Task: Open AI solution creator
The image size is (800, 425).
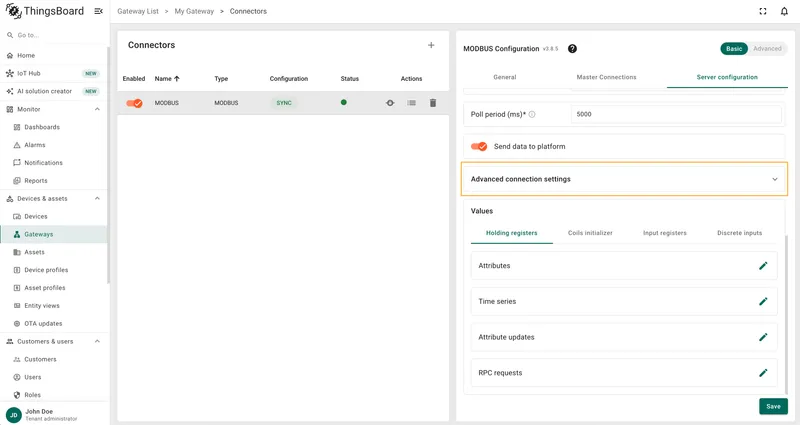Action: click(x=54, y=91)
